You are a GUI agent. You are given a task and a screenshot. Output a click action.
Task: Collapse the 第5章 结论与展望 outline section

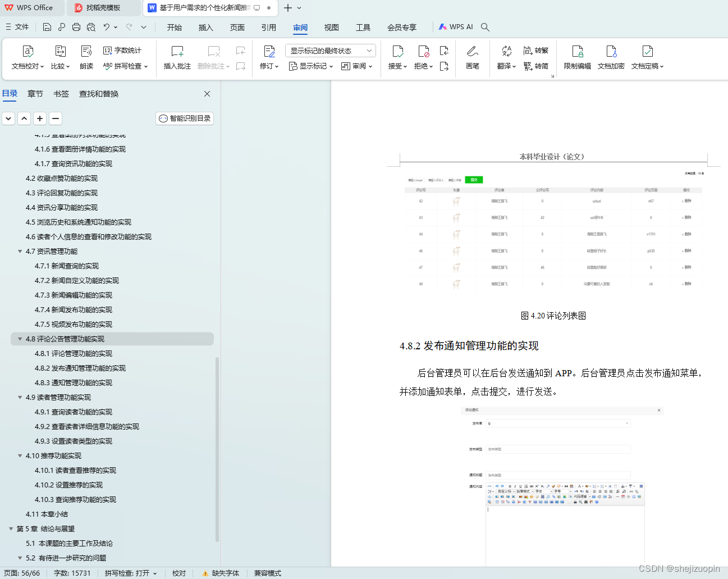pyautogui.click(x=10, y=528)
